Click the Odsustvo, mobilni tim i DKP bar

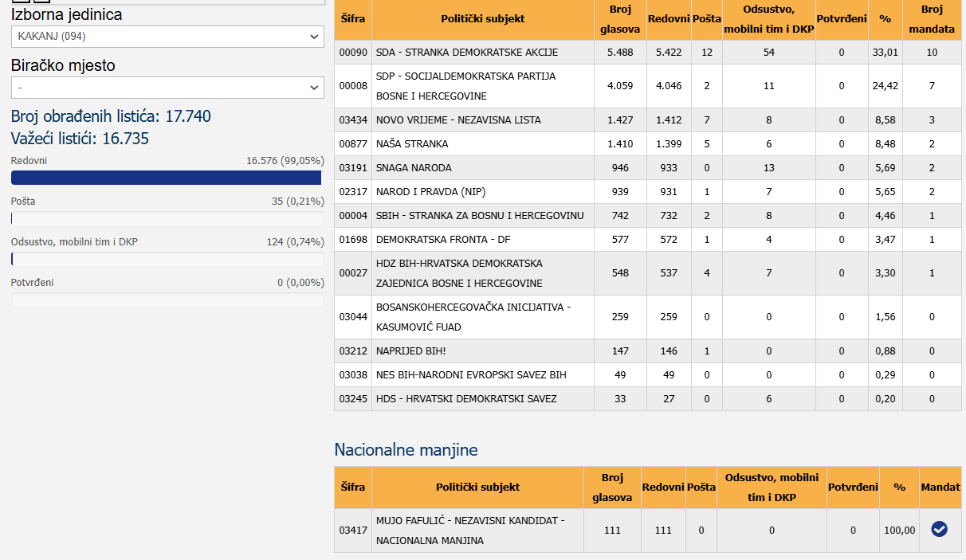pos(167,259)
